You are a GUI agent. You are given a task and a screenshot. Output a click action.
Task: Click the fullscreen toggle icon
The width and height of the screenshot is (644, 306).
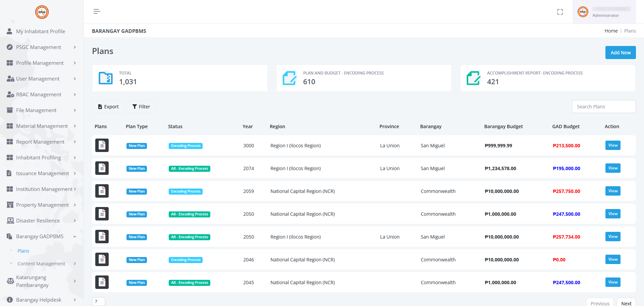click(x=560, y=12)
